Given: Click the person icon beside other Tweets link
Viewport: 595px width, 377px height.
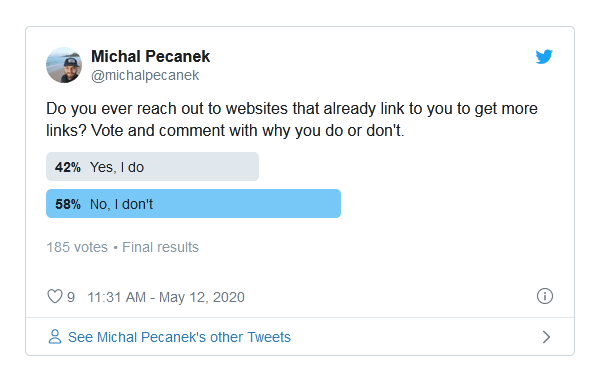Looking at the screenshot, I should pos(55,337).
